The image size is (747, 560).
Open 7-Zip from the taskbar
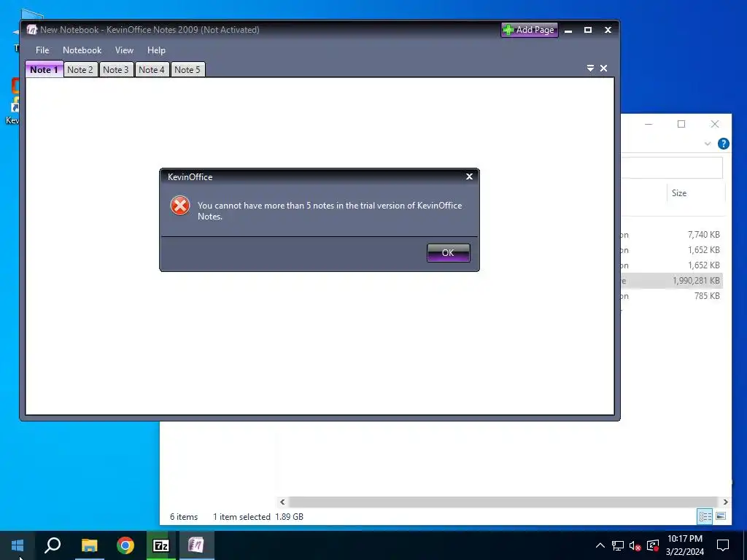click(161, 545)
